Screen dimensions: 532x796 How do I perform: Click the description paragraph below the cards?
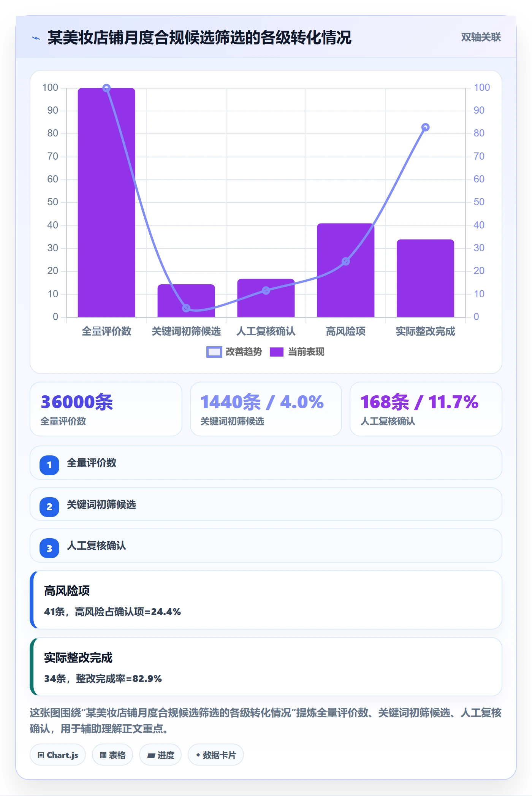click(266, 720)
